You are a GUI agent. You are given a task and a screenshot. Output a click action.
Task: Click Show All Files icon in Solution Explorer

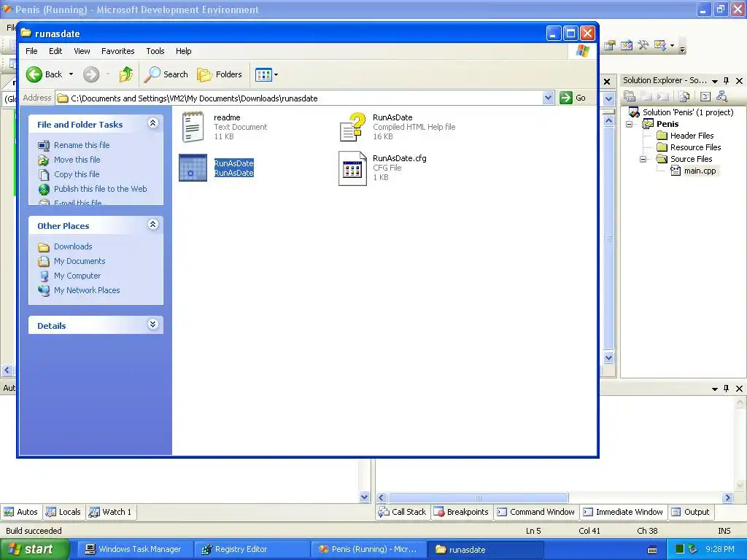684,97
